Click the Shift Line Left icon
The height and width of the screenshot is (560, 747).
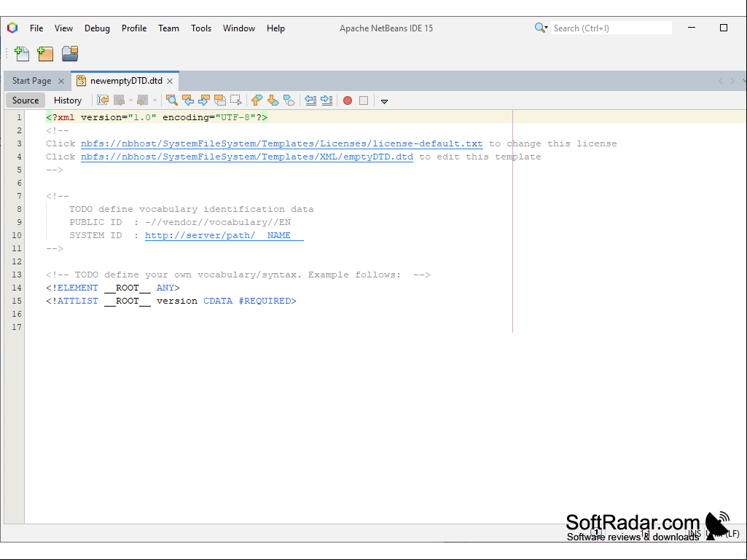click(310, 100)
